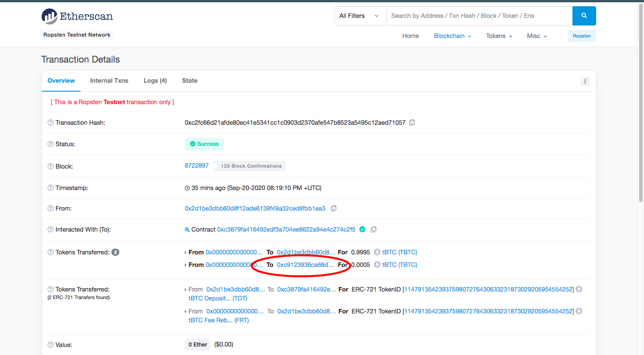Open tBTC (TBTC) link in 0.0005 row
Viewport: 644px width, 355px height.
[x=400, y=265]
